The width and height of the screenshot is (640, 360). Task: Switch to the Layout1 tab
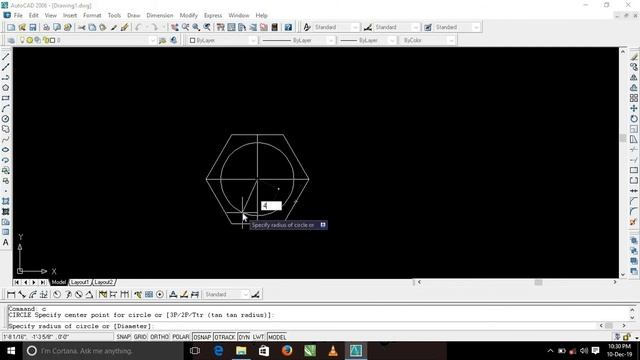pyautogui.click(x=80, y=282)
